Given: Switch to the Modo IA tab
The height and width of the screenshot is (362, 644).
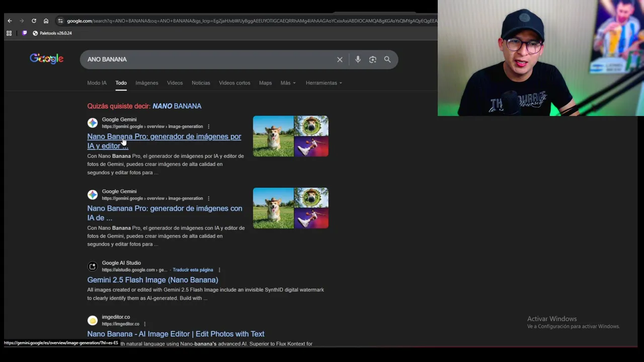Looking at the screenshot, I should coord(97,83).
